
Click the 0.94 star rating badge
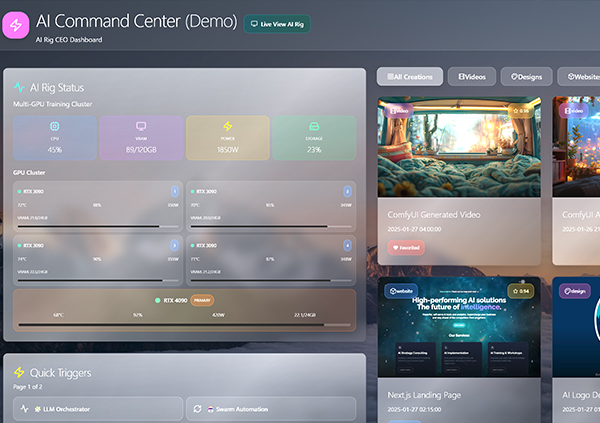520,291
